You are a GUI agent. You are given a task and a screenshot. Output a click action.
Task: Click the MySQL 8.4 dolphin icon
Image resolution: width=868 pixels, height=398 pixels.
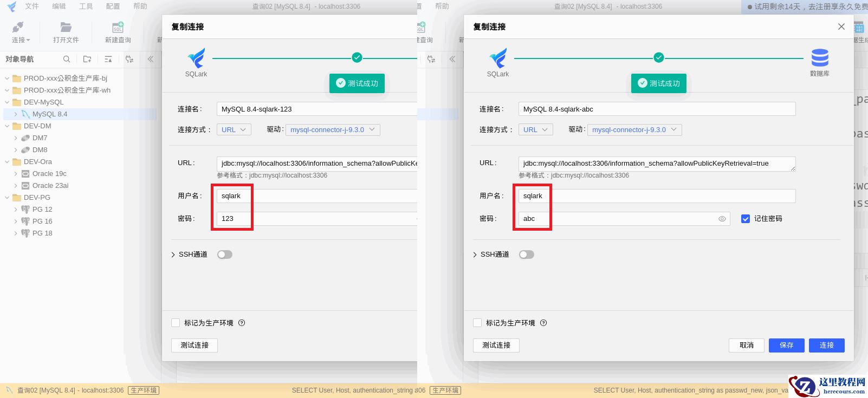click(x=25, y=114)
